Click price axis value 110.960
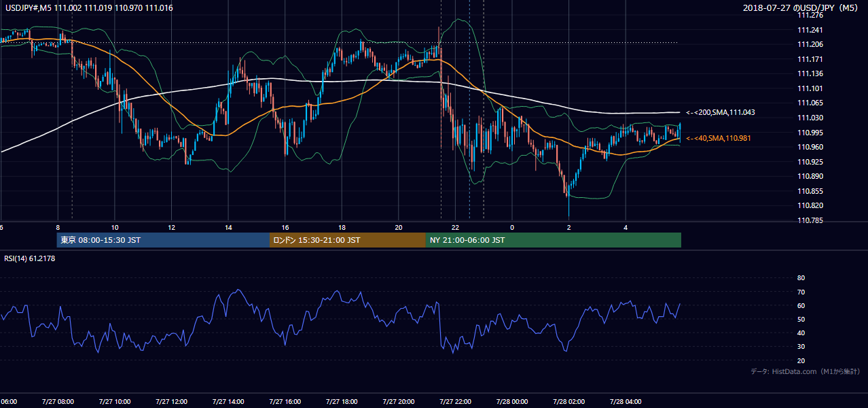 [x=810, y=147]
